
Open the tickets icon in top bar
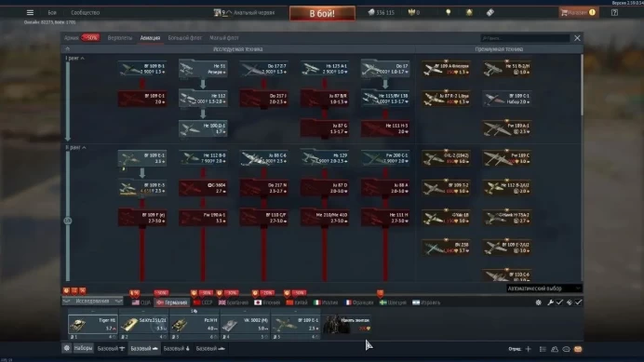point(490,12)
